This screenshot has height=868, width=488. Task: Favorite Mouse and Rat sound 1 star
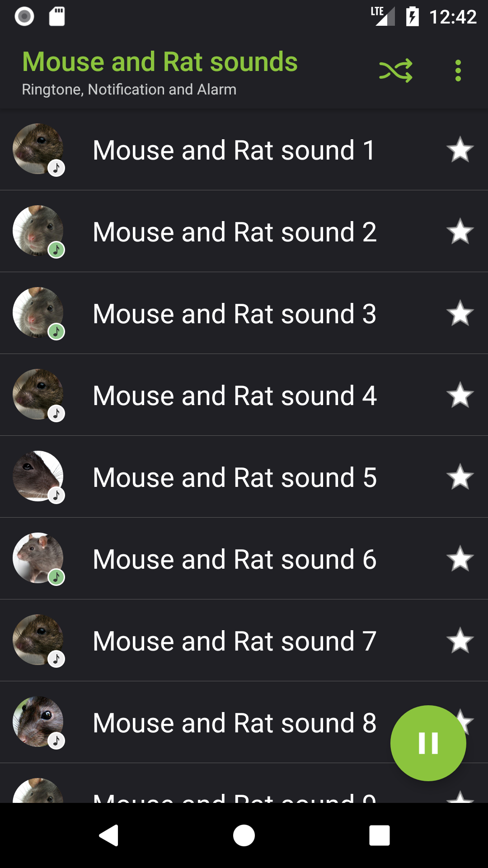[460, 150]
